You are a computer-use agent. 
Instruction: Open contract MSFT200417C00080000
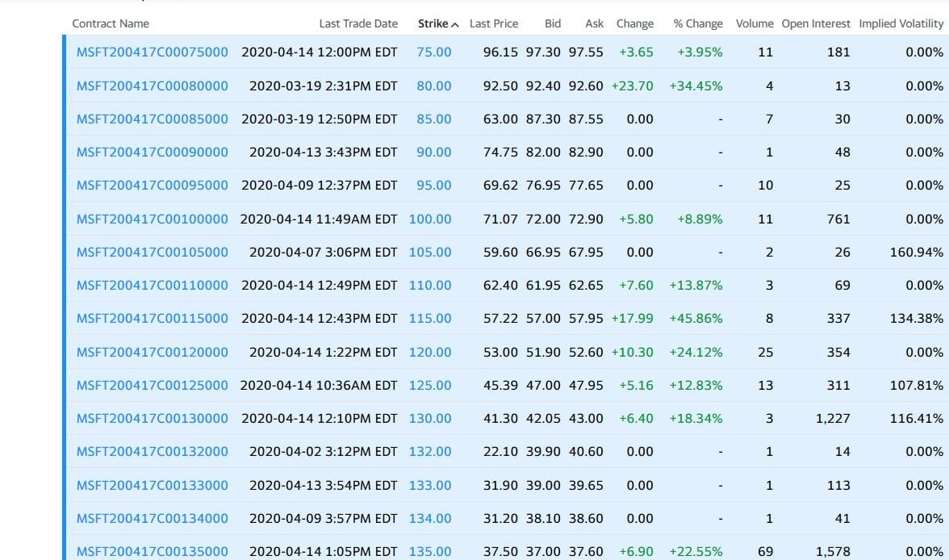[x=152, y=86]
